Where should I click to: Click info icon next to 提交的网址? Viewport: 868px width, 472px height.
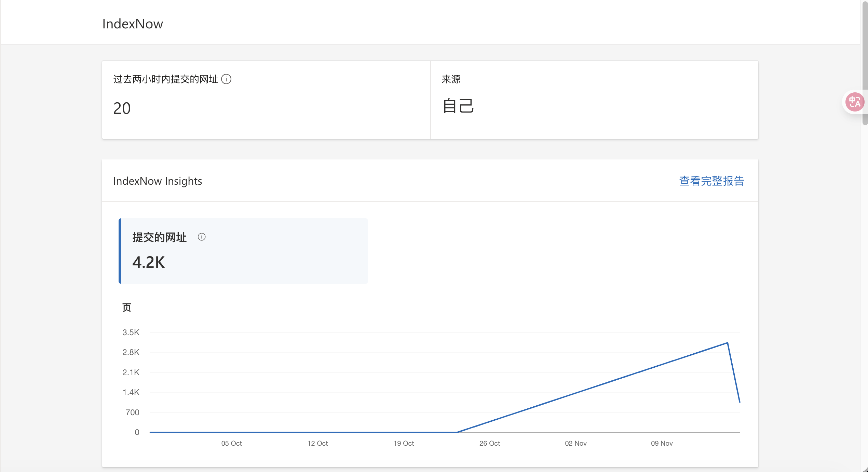(202, 237)
